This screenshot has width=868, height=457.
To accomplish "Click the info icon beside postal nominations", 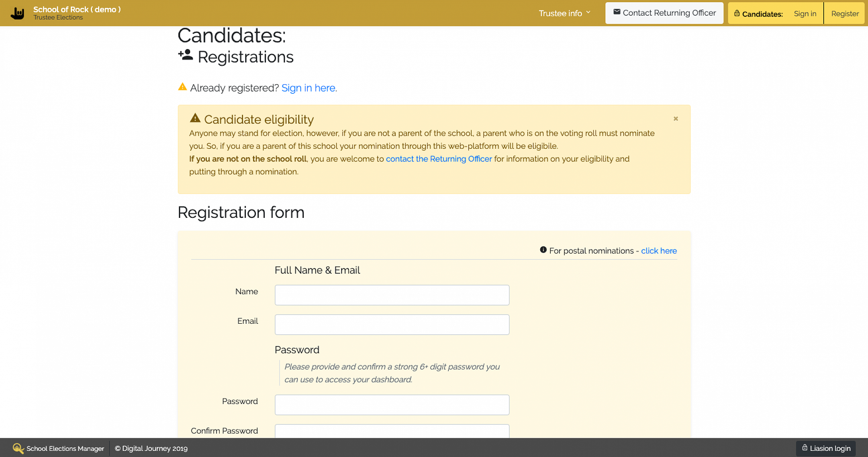I will coord(543,250).
